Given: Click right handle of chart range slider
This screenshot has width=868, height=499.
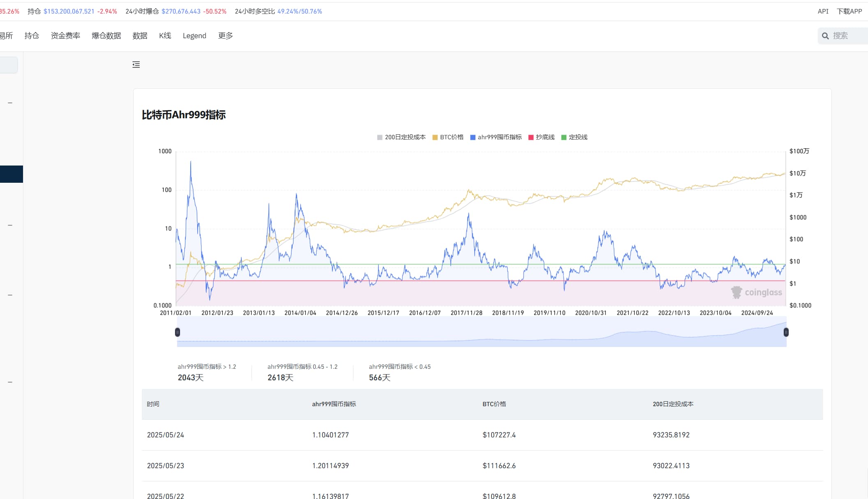Looking at the screenshot, I should tap(786, 332).
